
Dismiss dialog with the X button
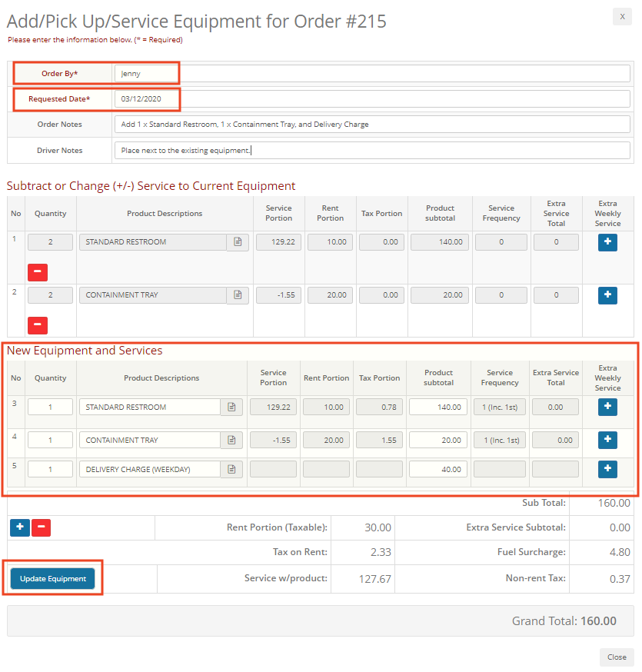(622, 17)
